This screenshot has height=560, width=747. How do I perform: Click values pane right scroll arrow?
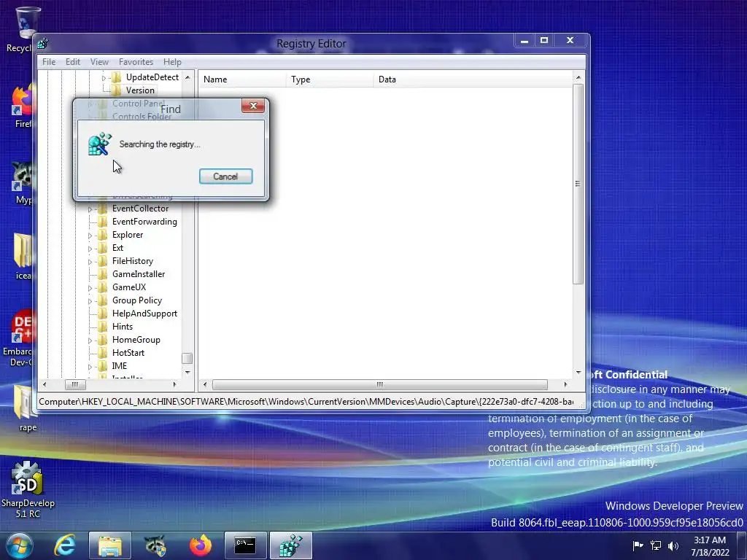(565, 384)
